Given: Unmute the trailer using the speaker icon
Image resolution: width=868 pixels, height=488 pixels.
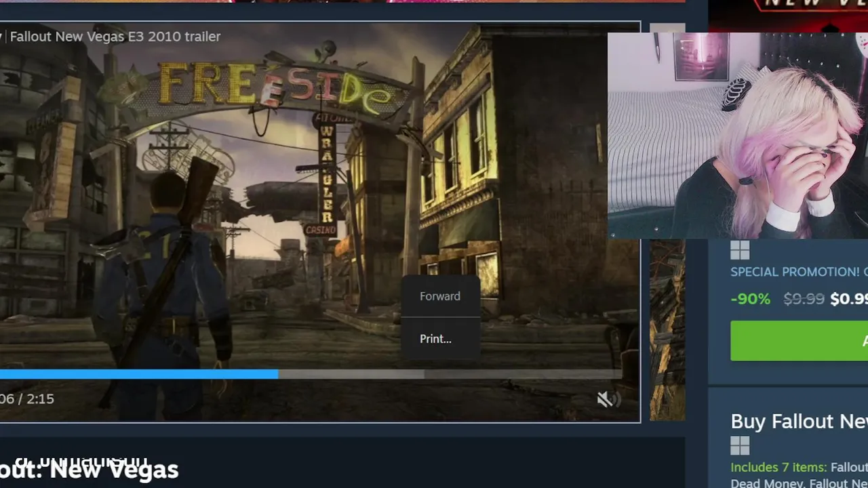Looking at the screenshot, I should [608, 399].
